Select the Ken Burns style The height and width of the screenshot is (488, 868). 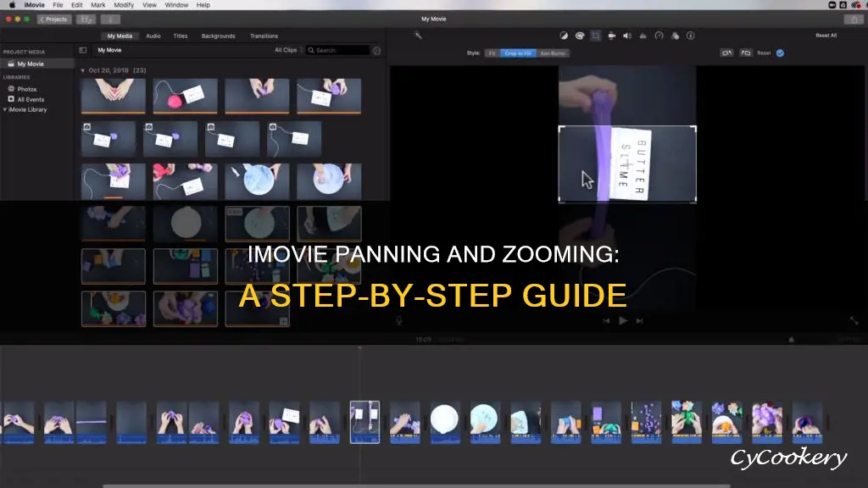click(553, 53)
